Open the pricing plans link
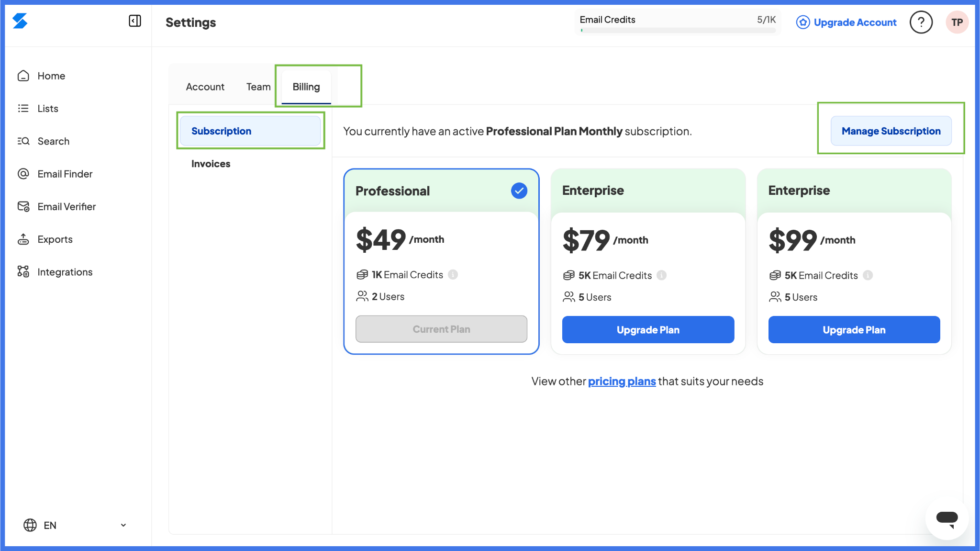The width and height of the screenshot is (980, 551). [x=622, y=381]
